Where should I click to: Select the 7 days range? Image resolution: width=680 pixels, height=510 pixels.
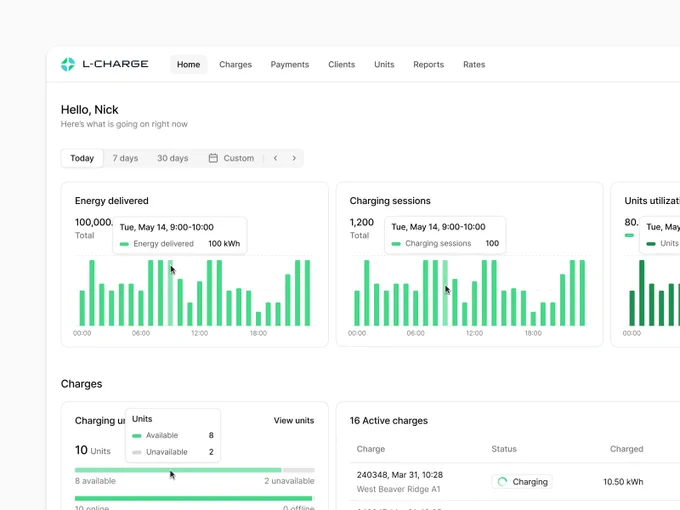coord(125,158)
